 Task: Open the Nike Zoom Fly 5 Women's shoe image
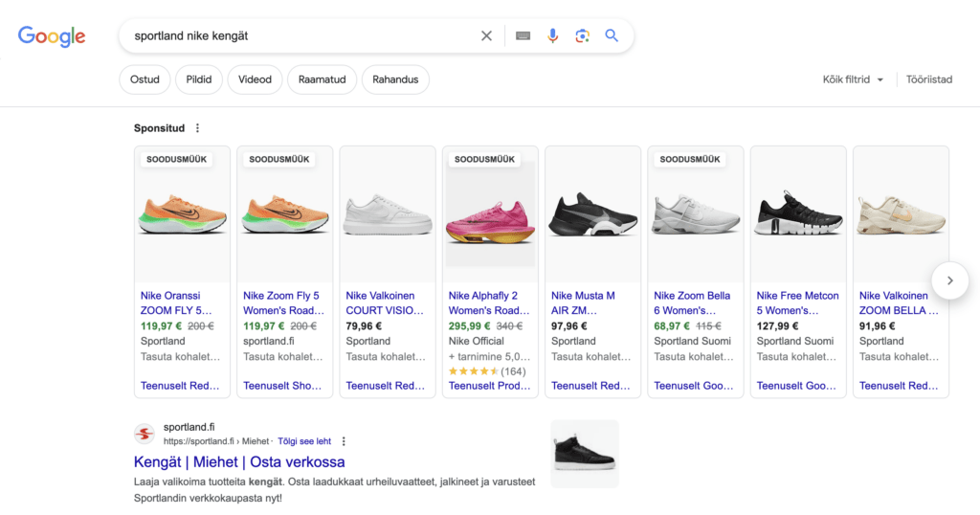[285, 214]
